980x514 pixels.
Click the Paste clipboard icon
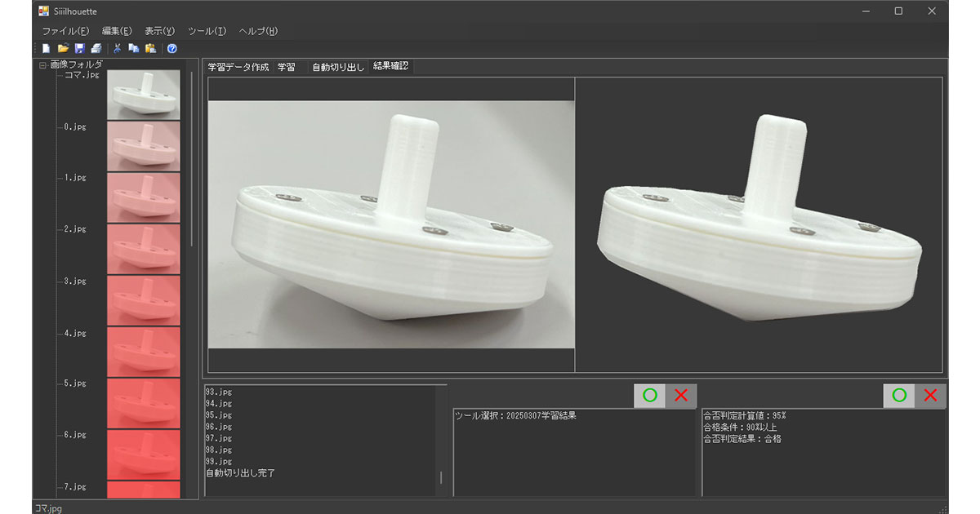click(150, 48)
